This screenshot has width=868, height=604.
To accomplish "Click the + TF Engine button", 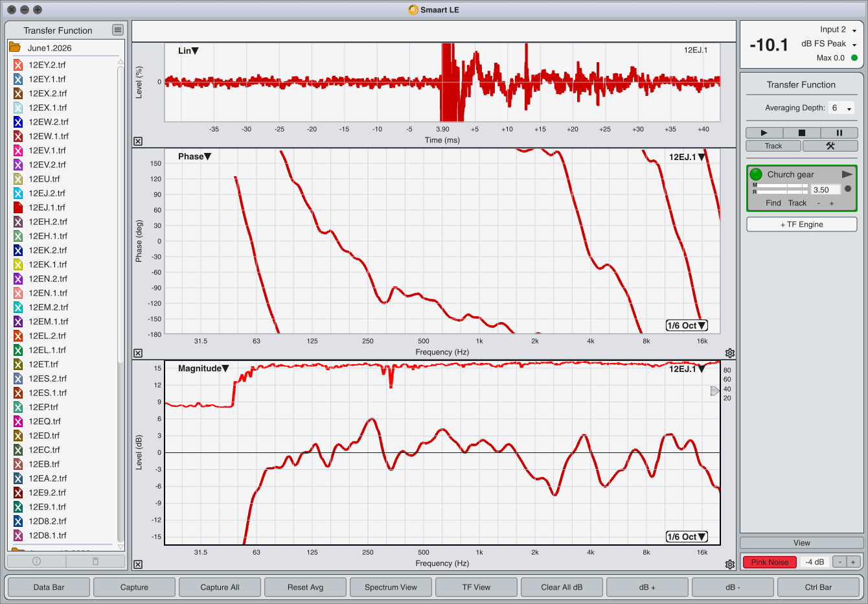I will point(802,224).
